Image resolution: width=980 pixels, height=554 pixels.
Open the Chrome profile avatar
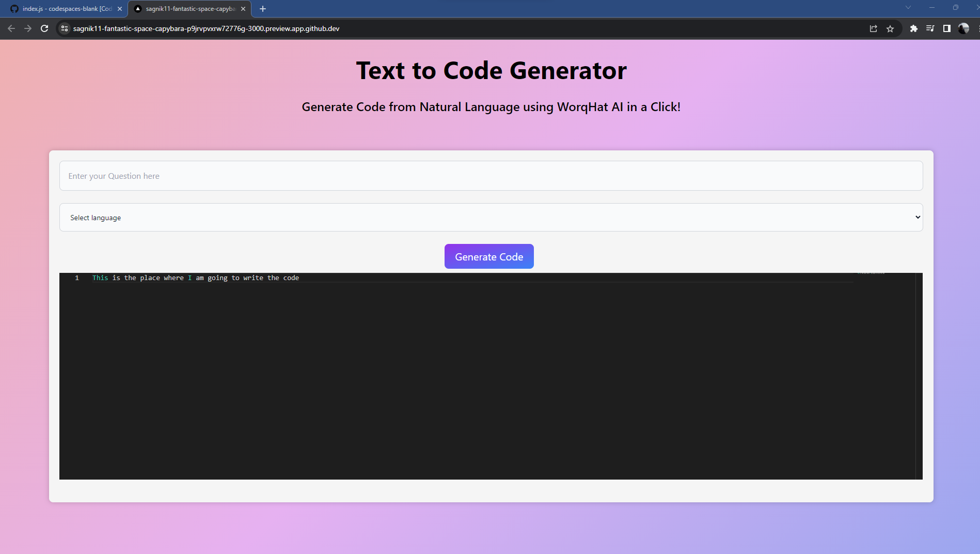point(963,28)
